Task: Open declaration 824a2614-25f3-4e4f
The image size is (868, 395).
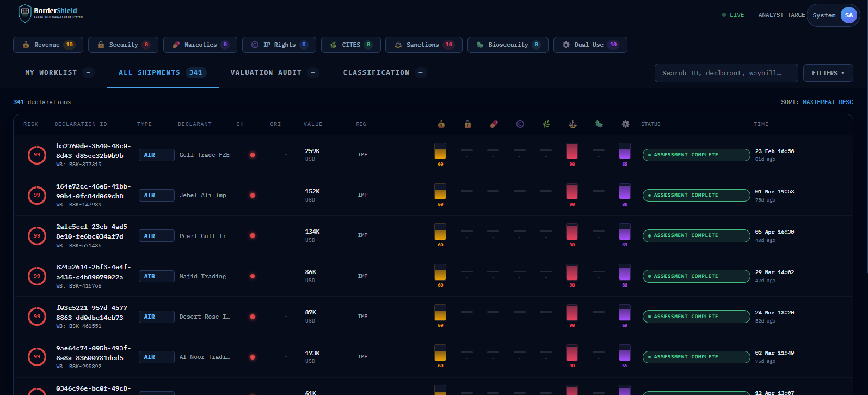Action: click(x=93, y=272)
